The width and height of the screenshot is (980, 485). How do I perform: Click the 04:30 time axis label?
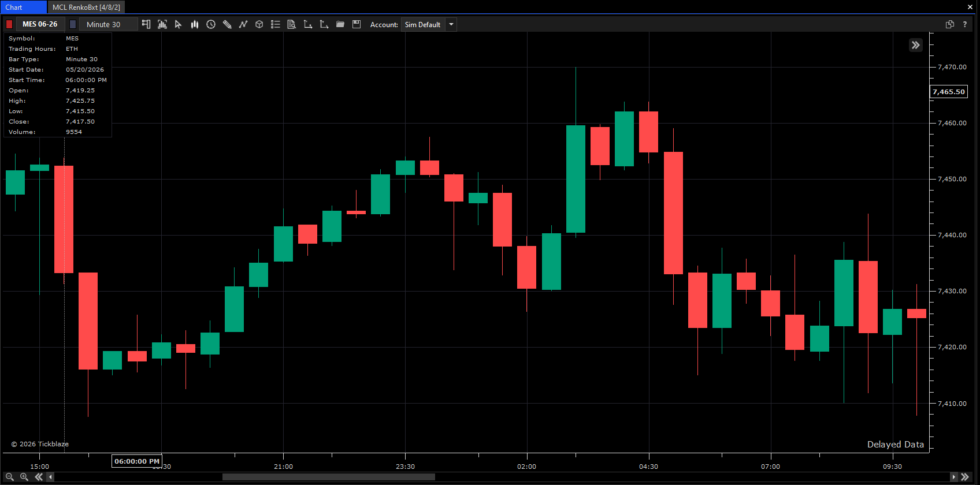pos(648,467)
